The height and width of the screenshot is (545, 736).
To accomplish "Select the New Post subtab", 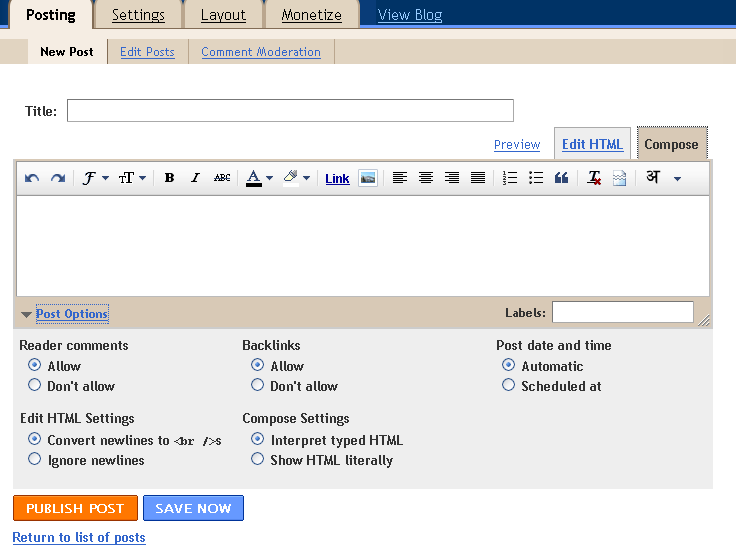I will coord(67,52).
